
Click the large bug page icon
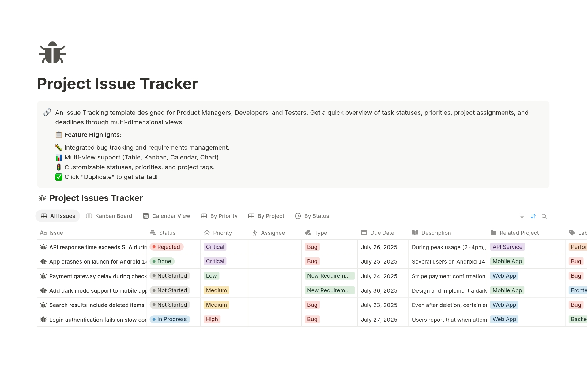(52, 53)
